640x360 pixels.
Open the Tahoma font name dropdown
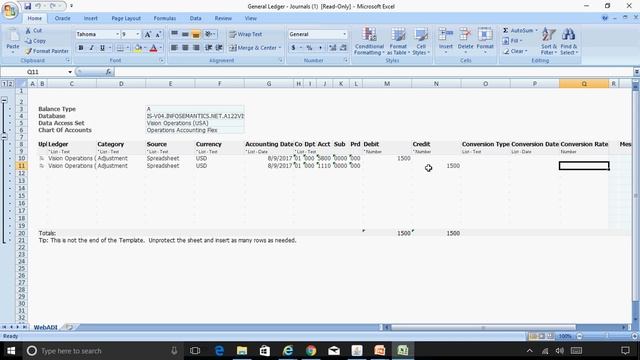(x=117, y=34)
